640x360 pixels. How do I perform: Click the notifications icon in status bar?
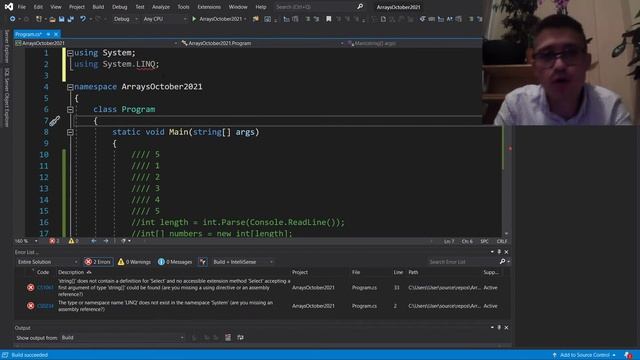[x=628, y=355]
